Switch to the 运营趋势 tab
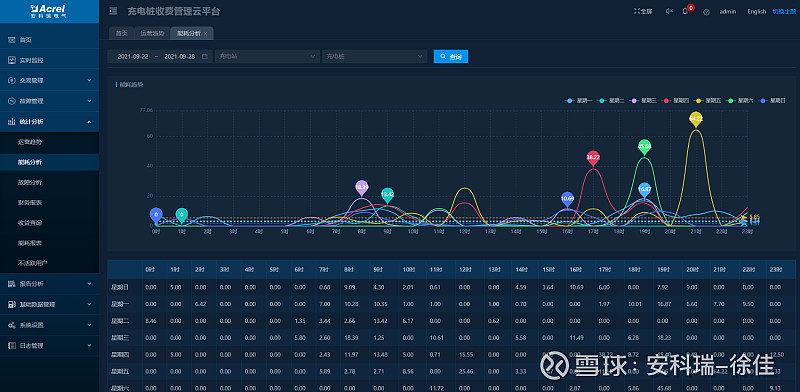800x392 pixels. click(x=152, y=33)
